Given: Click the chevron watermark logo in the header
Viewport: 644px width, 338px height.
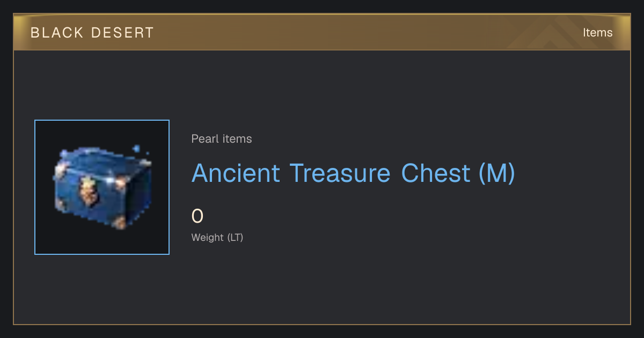Looking at the screenshot, I should (x=553, y=32).
